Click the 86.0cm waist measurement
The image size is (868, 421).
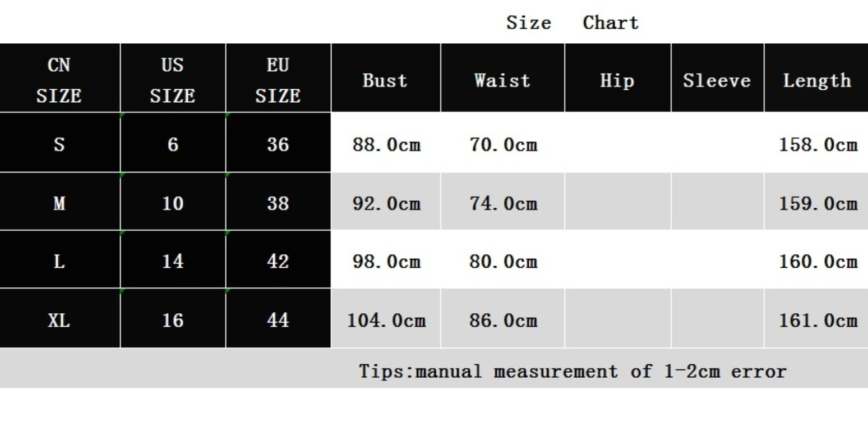[x=503, y=321]
